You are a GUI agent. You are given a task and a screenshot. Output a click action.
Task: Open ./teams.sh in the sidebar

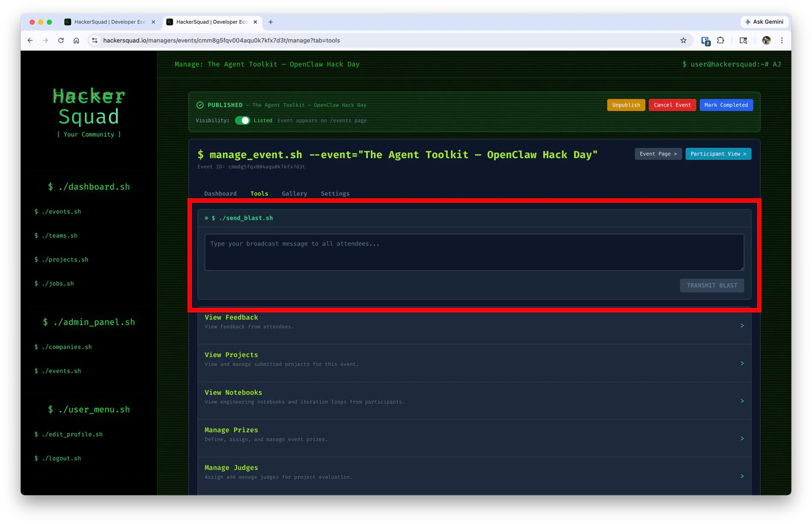coord(56,236)
